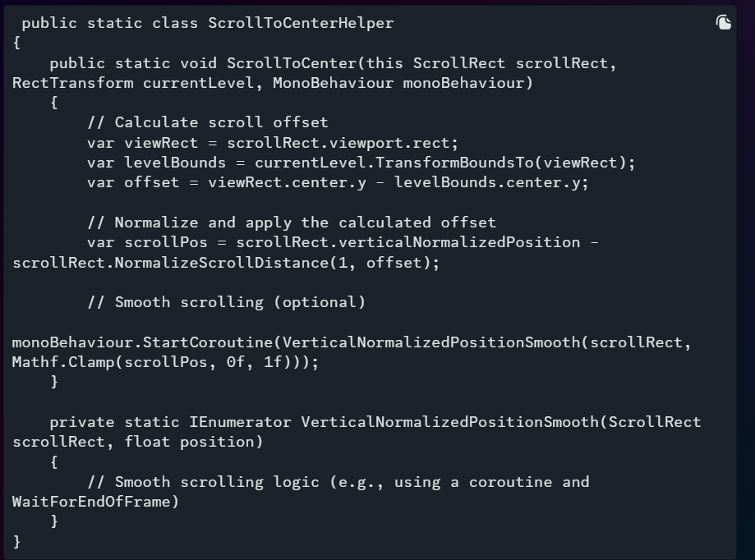Click the RectTransform currentLevel parameter
This screenshot has width=755, height=560.
133,83
